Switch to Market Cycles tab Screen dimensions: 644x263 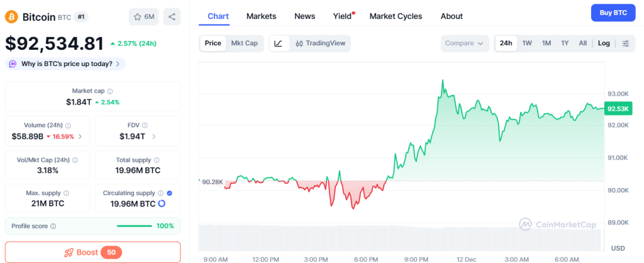(x=396, y=16)
